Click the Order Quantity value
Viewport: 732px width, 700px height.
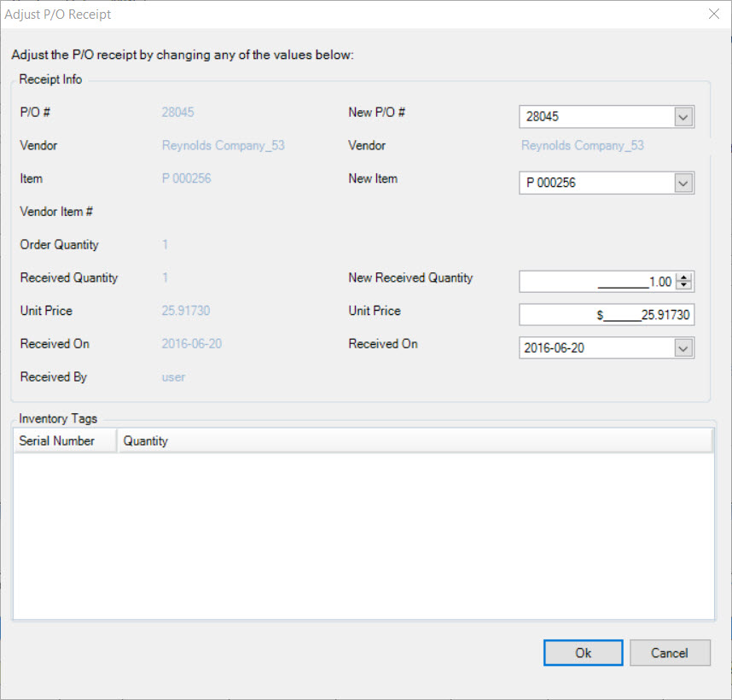pos(165,244)
